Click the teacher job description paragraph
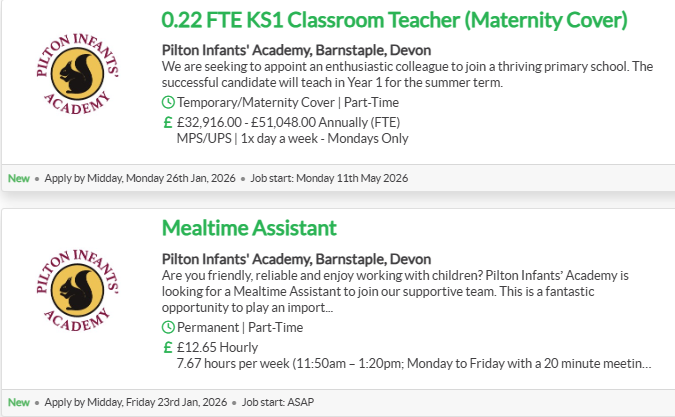675x417 pixels. (405, 74)
